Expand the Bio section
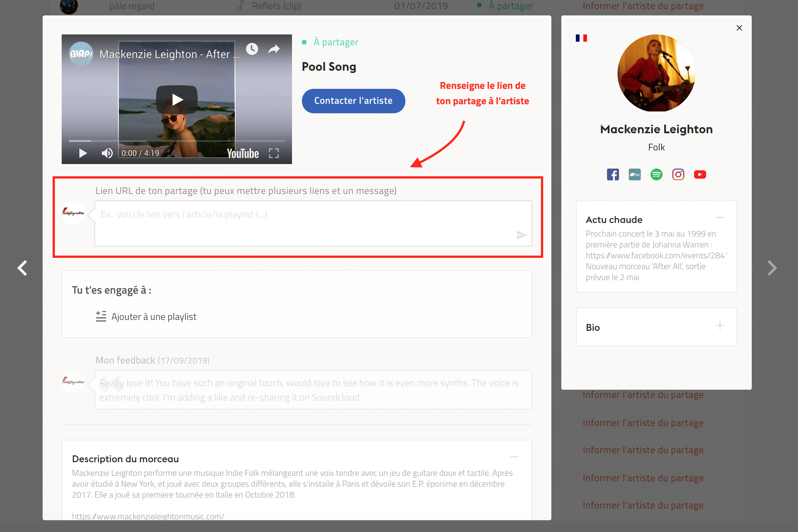Screen dimensions: 798x532 [x=720, y=325]
